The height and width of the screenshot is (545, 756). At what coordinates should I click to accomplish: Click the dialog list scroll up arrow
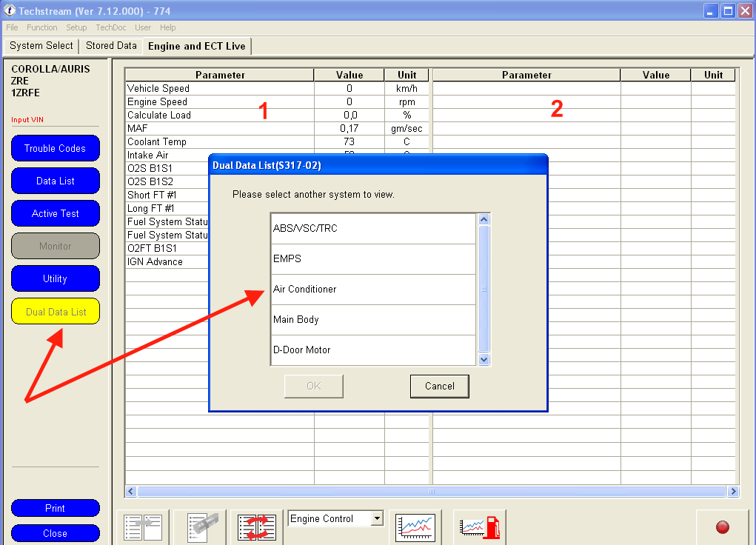[x=484, y=219]
